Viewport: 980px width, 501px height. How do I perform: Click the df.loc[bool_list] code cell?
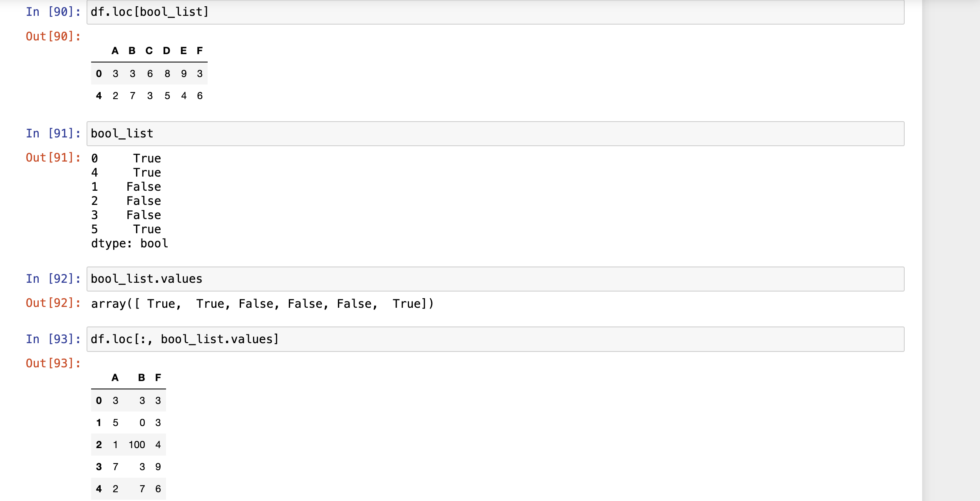[495, 12]
